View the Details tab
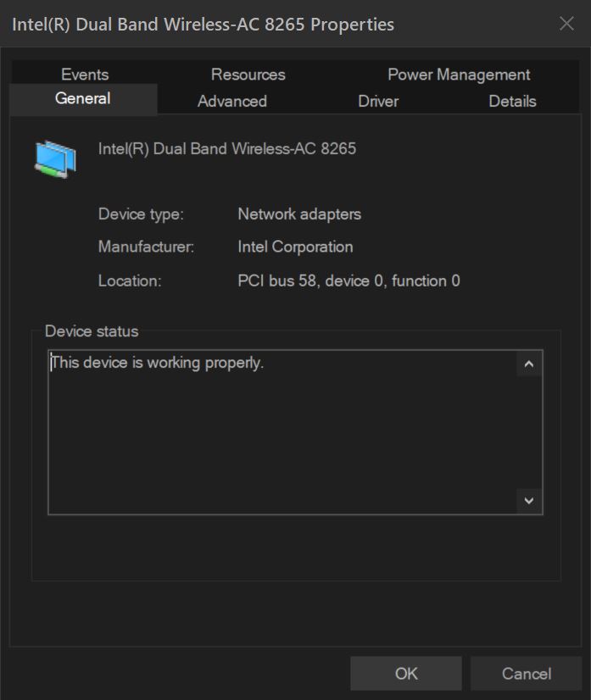Image resolution: width=591 pixels, height=700 pixels. click(x=512, y=101)
